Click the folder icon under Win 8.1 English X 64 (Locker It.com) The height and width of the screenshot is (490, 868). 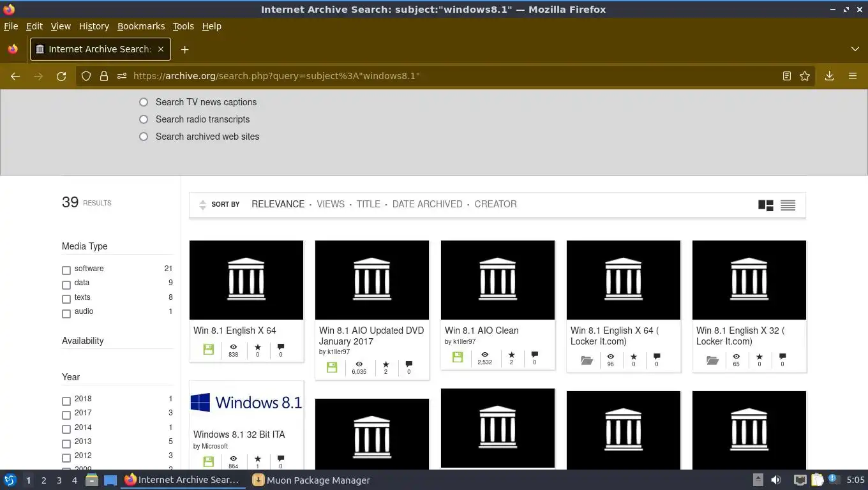(587, 360)
